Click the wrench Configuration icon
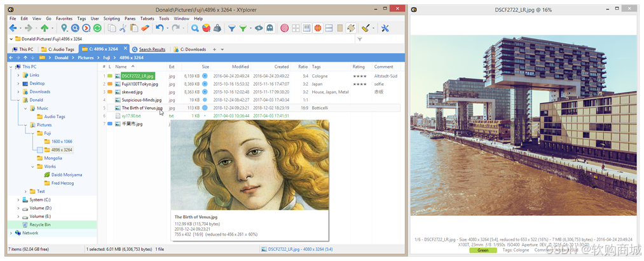The image size is (644, 261). [x=385, y=28]
